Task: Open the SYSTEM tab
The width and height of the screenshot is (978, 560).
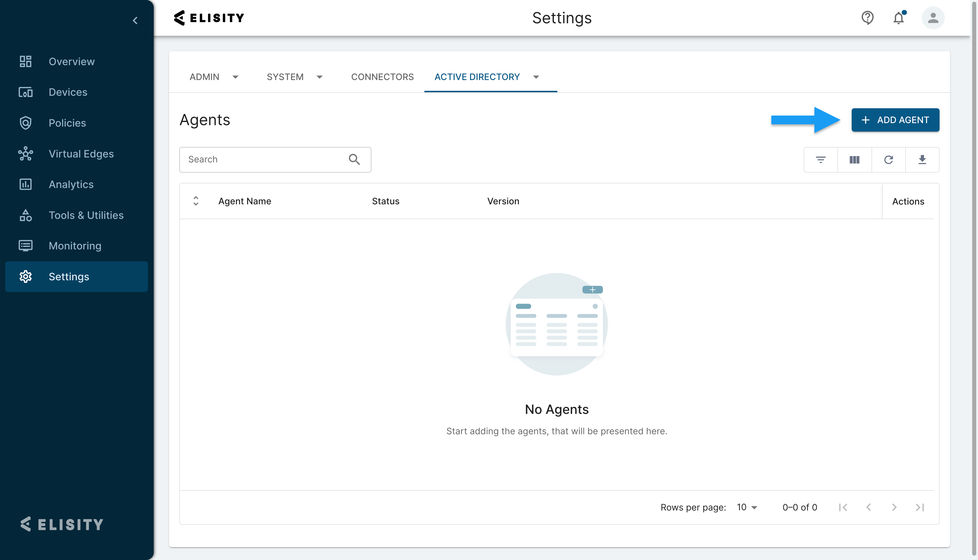Action: click(x=285, y=77)
